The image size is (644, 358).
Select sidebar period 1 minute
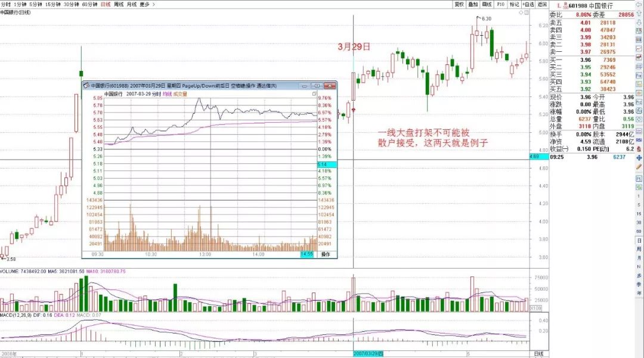point(639,196)
